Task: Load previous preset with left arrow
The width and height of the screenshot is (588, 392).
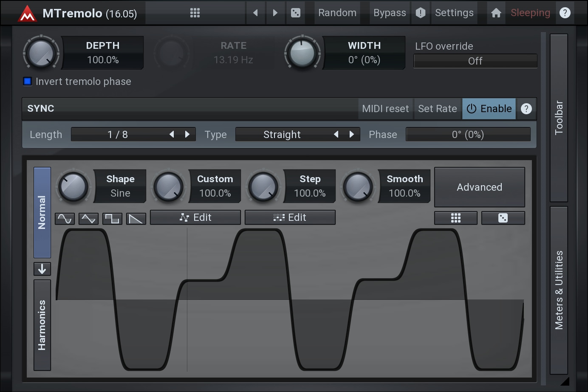Action: pos(255,13)
